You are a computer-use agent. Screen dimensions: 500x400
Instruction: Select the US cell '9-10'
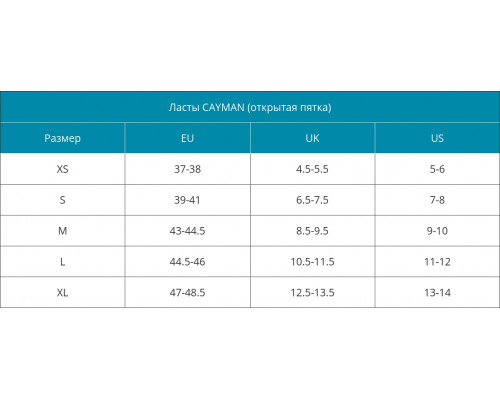[437, 231]
